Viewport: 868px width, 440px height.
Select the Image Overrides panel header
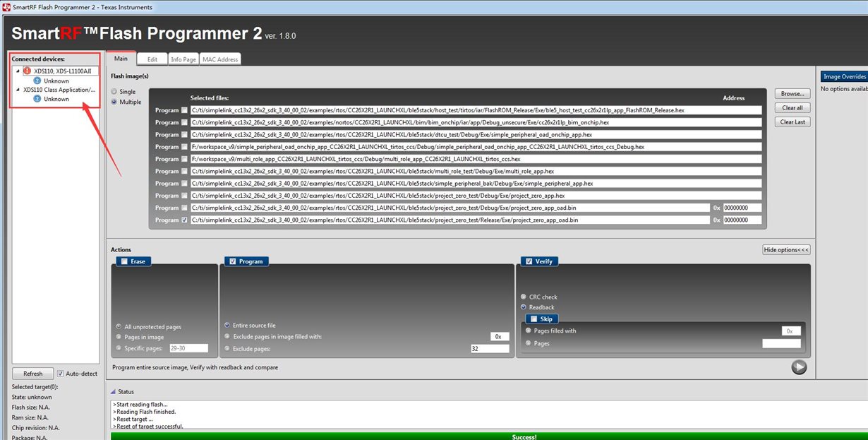pyautogui.click(x=844, y=76)
